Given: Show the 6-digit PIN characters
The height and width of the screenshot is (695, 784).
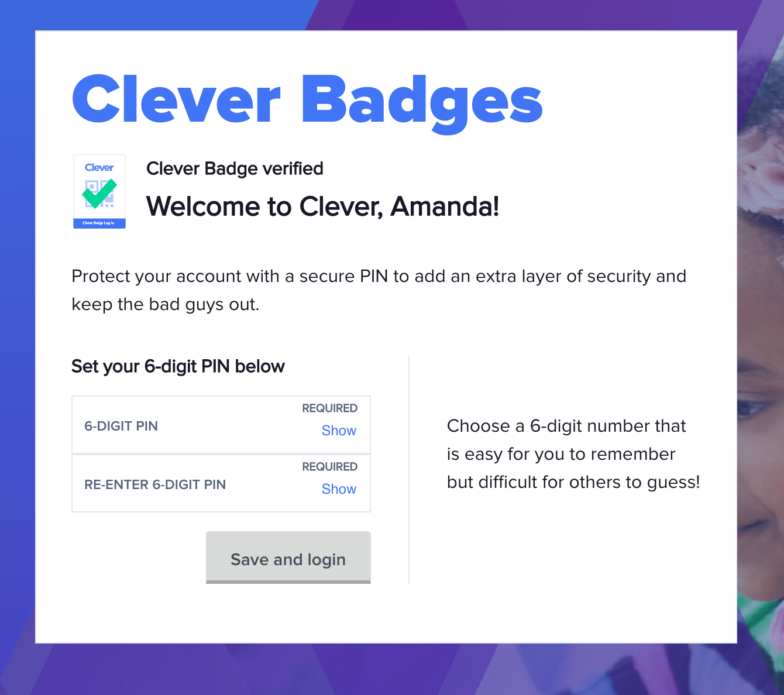Looking at the screenshot, I should 339,431.
